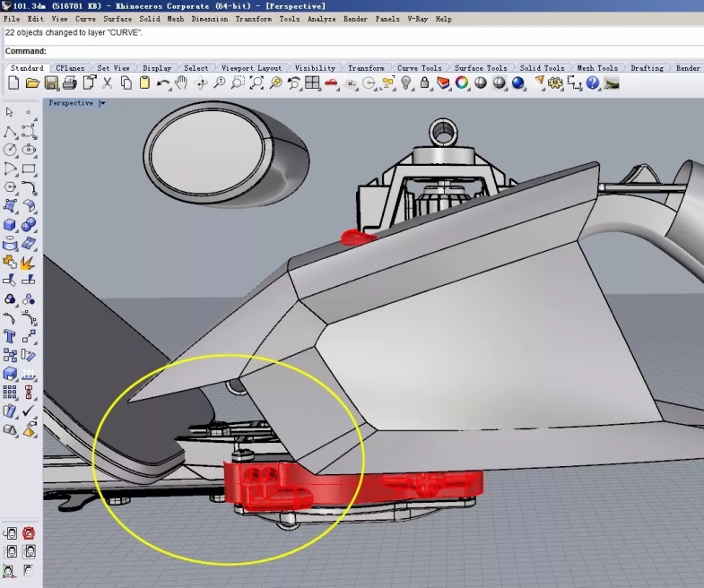Image resolution: width=704 pixels, height=588 pixels.
Task: Toggle the padlock lock objects icon
Action: pos(424,83)
